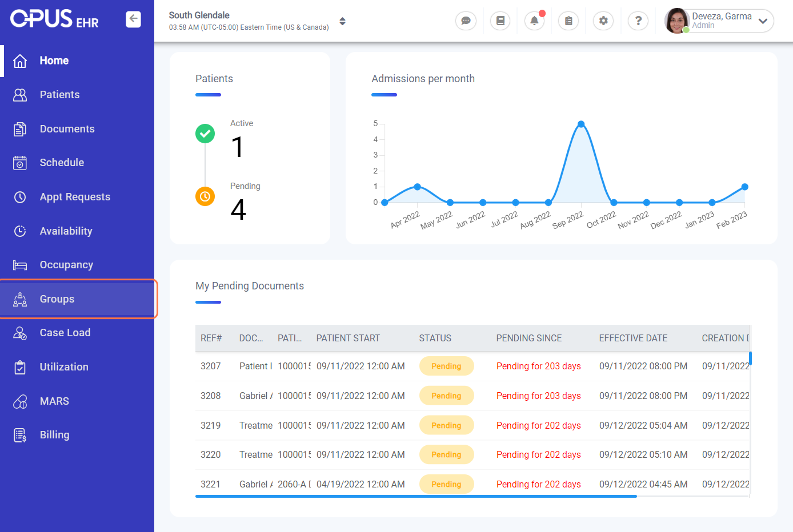This screenshot has height=532, width=793.
Task: Click the table's vertical scrollbar thumb
Action: point(750,358)
